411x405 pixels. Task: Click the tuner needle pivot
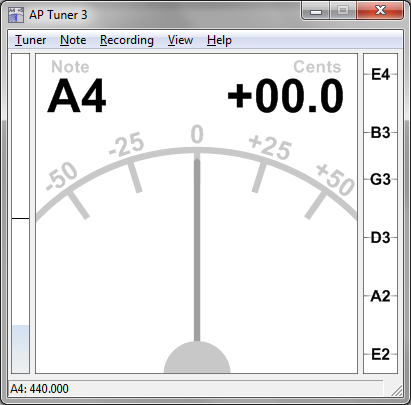click(197, 357)
